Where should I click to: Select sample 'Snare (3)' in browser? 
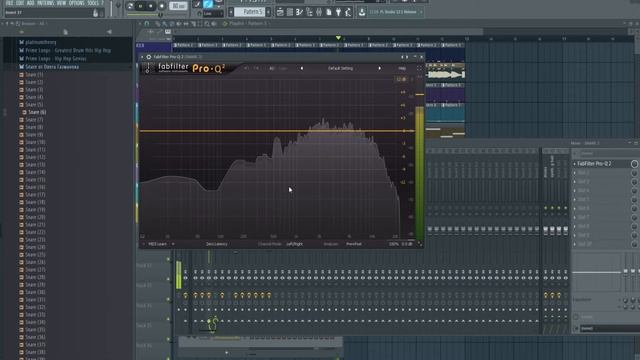pos(34,89)
